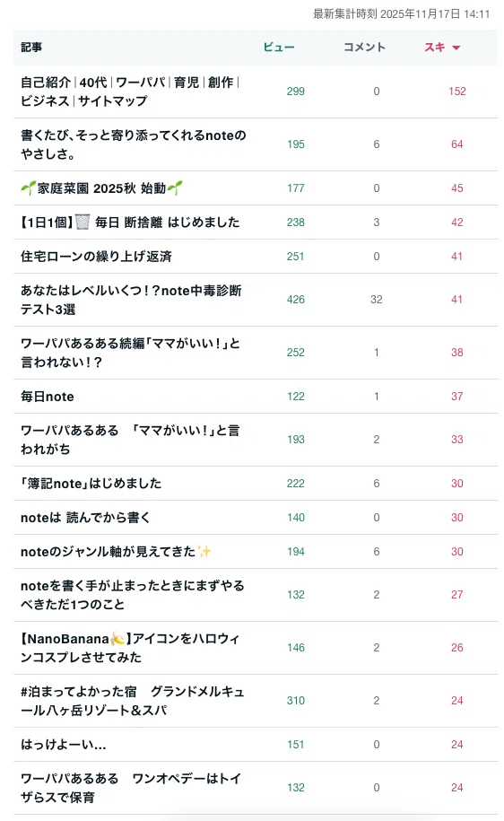Click the 426 view count value

(x=296, y=300)
